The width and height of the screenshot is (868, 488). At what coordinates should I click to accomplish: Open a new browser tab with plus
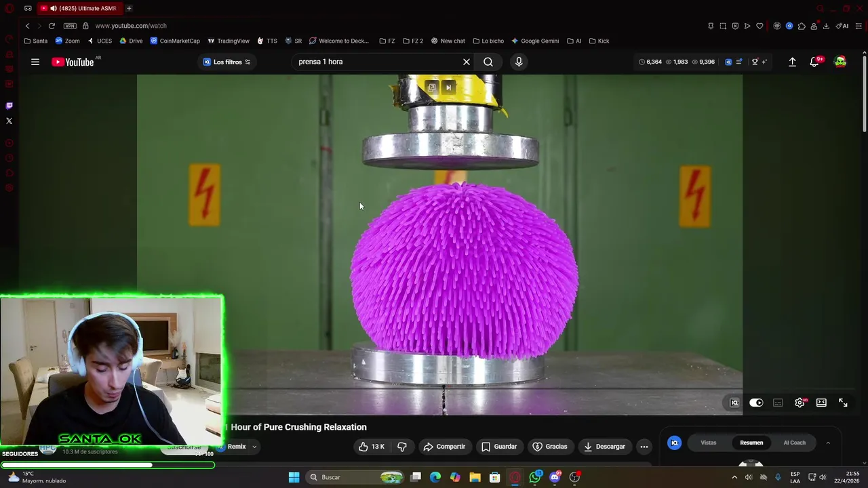click(x=129, y=8)
